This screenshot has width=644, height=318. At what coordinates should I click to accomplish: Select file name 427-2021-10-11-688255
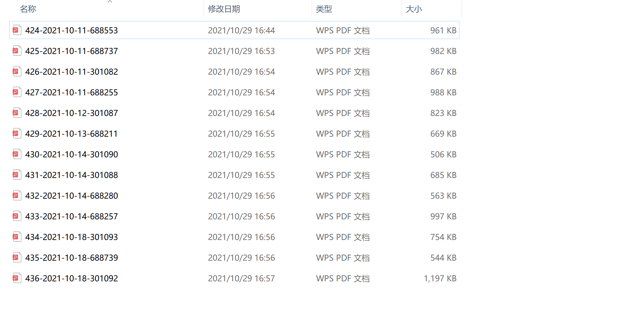pyautogui.click(x=72, y=92)
